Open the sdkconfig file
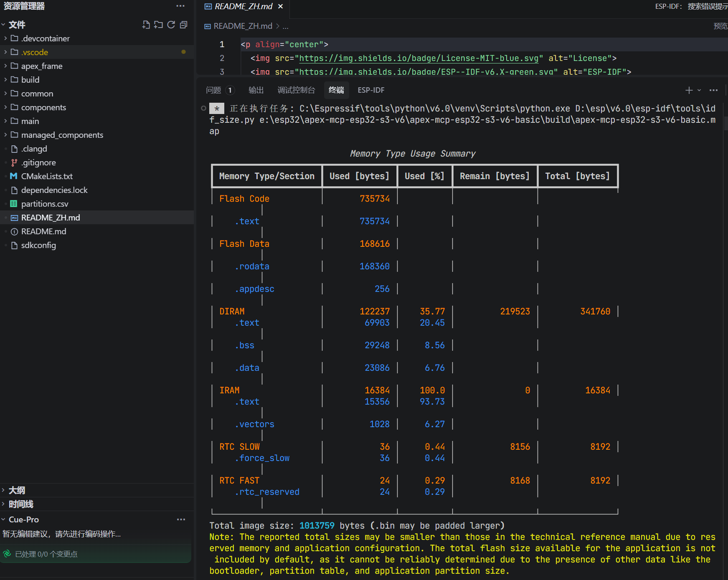Viewport: 728px width, 580px height. [x=38, y=245]
